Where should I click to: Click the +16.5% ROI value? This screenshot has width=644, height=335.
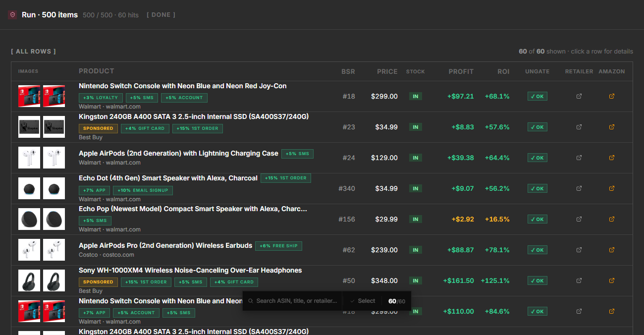tap(497, 219)
